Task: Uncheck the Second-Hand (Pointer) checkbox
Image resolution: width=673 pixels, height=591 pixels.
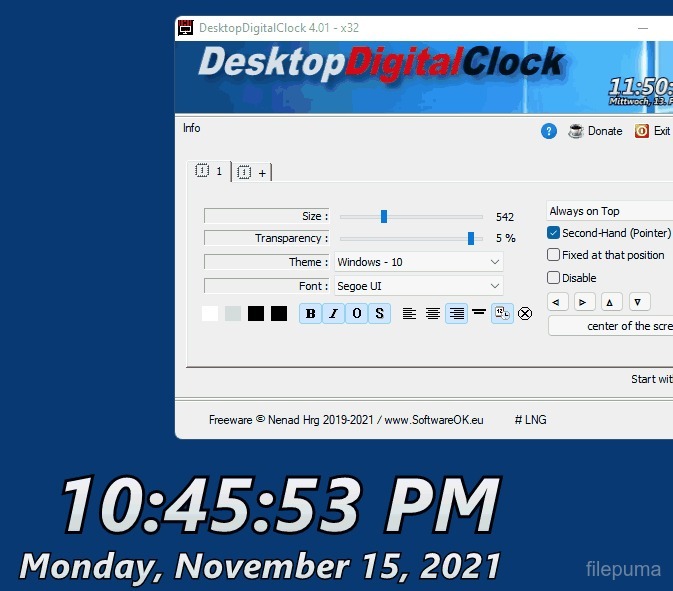Action: (x=554, y=233)
